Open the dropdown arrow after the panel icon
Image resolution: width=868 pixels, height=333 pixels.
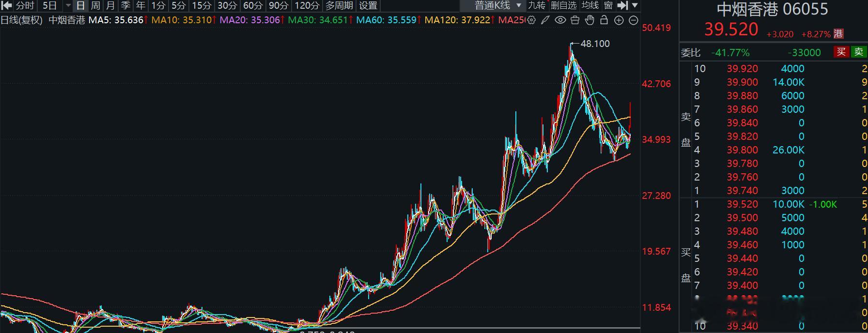(x=635, y=6)
